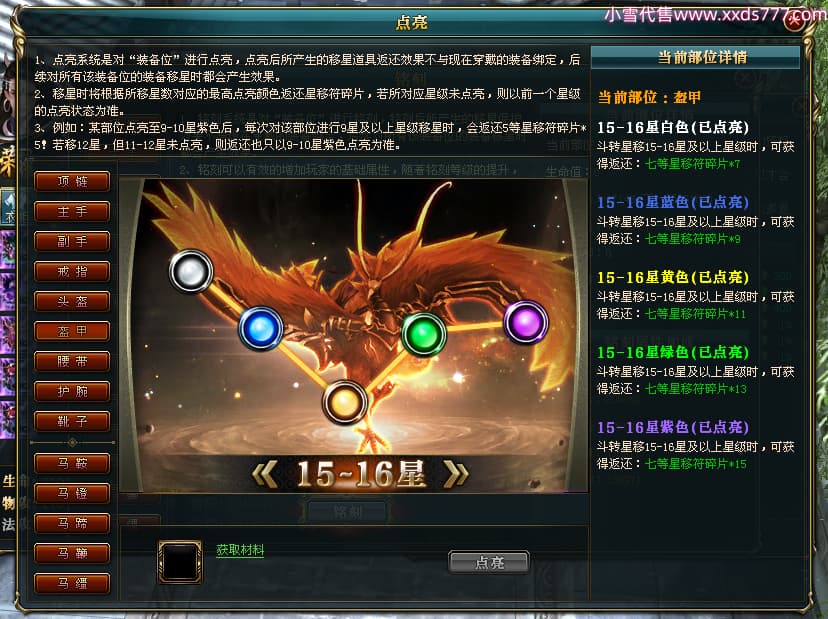This screenshot has width=828, height=619.
Task: Click the white orb on the phoenix
Action: [191, 271]
